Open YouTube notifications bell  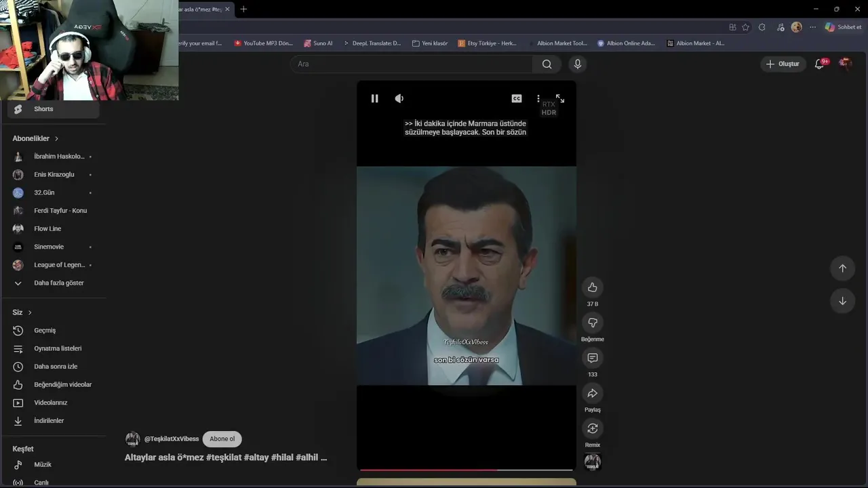pos(819,64)
